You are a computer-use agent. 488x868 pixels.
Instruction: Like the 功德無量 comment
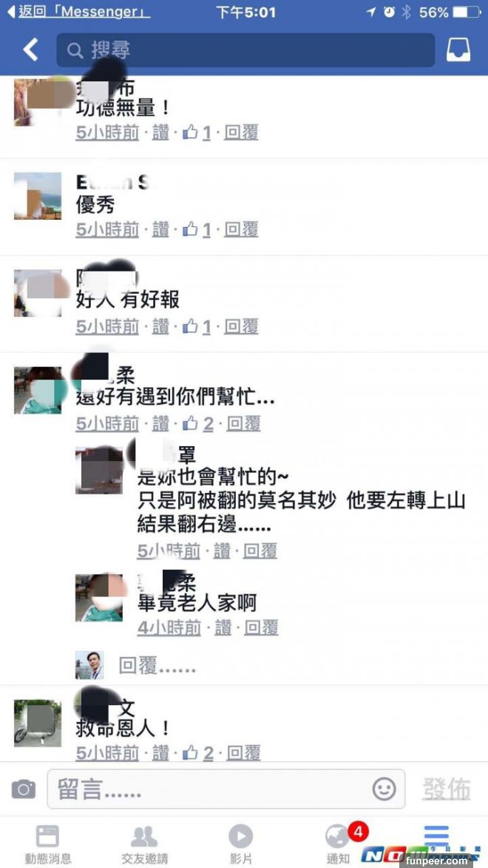[x=160, y=132]
